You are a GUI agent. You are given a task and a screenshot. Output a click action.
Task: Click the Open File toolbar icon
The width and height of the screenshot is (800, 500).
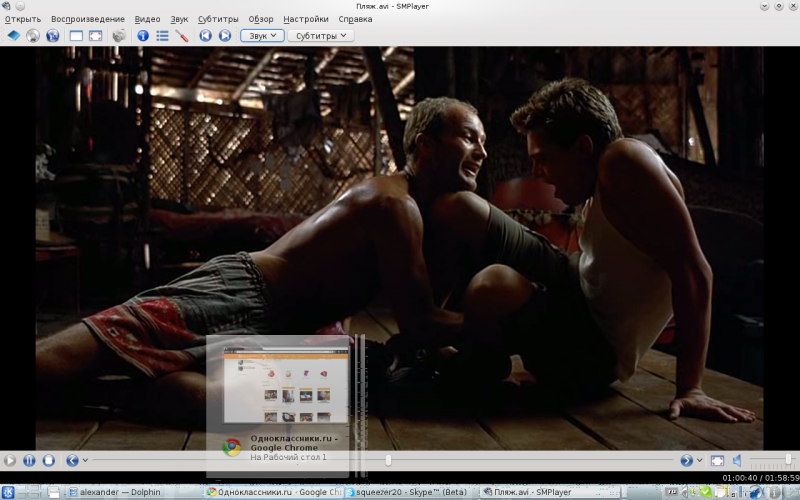click(14, 35)
